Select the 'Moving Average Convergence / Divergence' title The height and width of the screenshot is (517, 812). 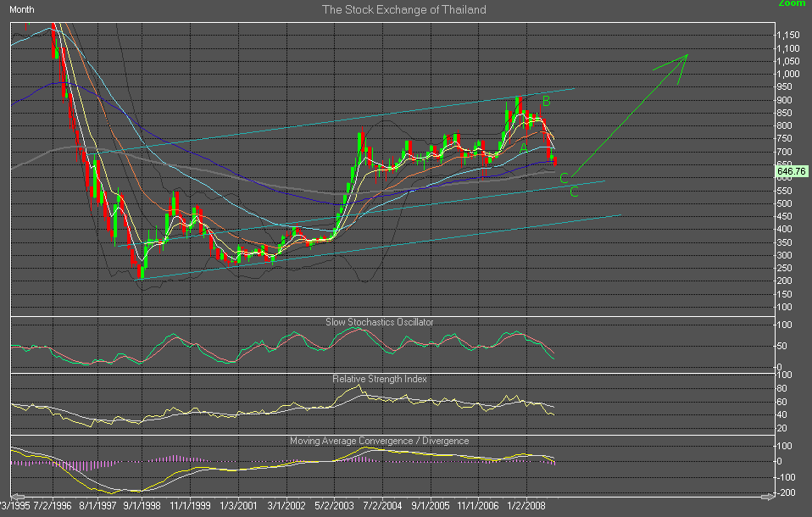380,441
